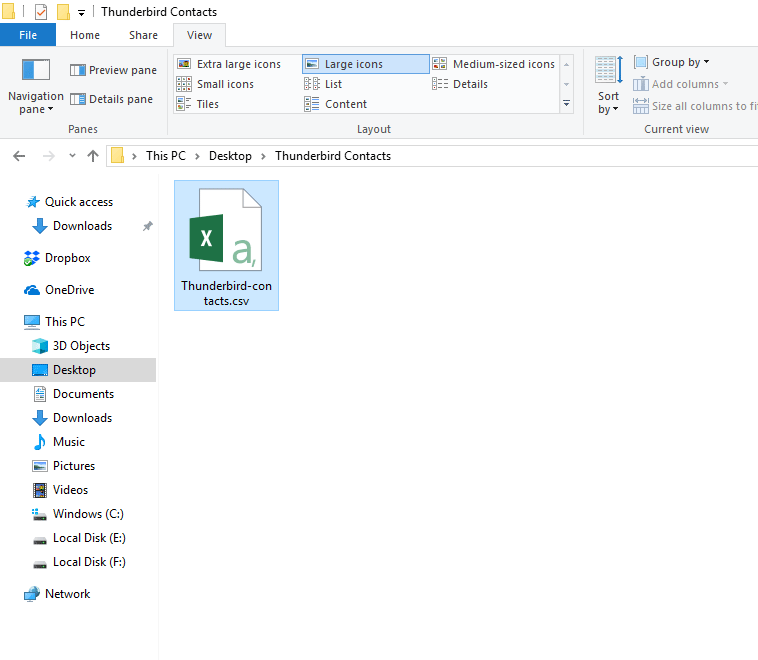This screenshot has width=758, height=660.
Task: Open the Sort by dropdown
Action: pyautogui.click(x=608, y=85)
